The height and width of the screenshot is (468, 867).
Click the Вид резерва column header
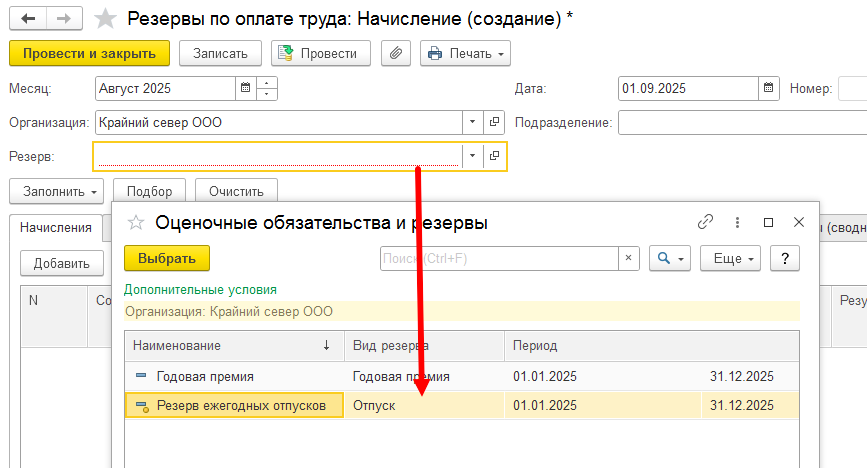coord(425,346)
